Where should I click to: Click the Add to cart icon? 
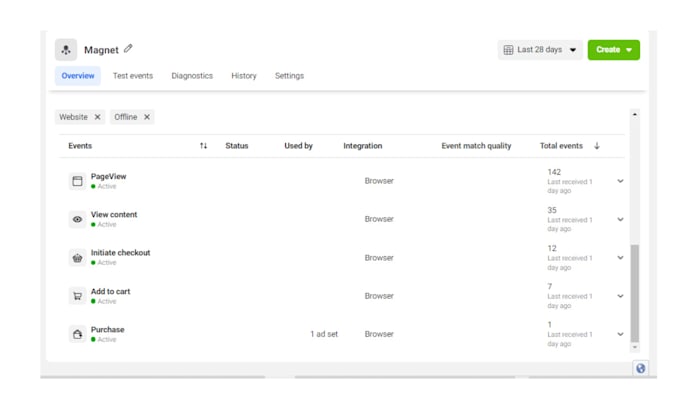tap(77, 296)
